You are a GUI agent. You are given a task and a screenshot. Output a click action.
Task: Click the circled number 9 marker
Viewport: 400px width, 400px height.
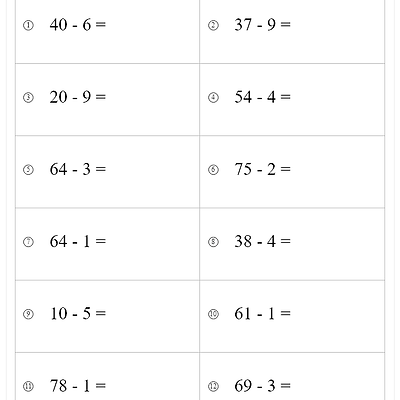[28, 314]
